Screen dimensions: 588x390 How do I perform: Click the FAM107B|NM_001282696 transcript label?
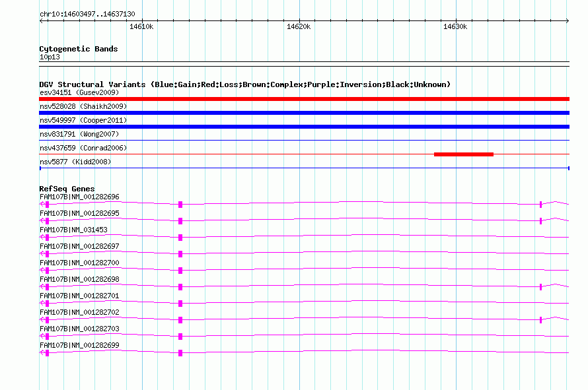coord(79,197)
